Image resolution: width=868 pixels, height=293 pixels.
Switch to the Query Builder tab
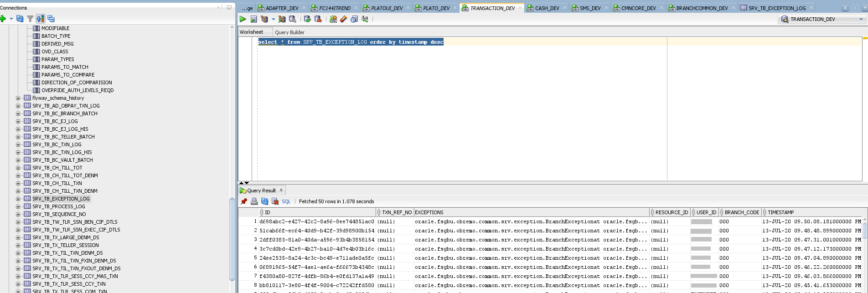pyautogui.click(x=289, y=32)
